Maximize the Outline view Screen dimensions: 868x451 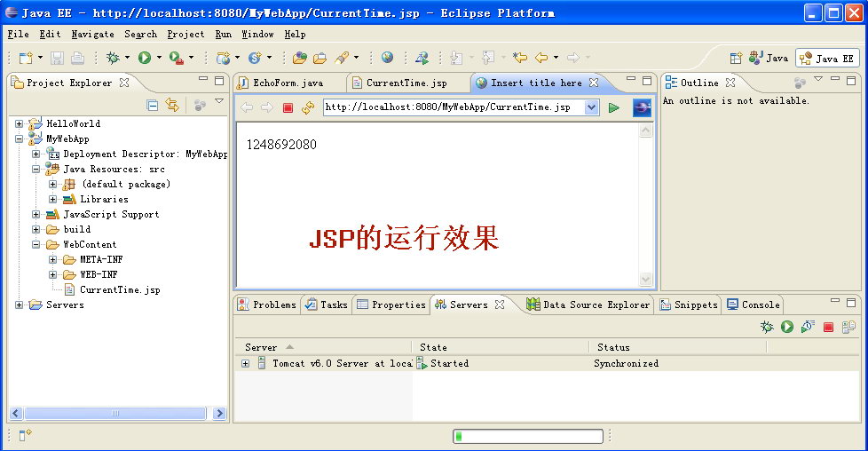click(x=851, y=81)
